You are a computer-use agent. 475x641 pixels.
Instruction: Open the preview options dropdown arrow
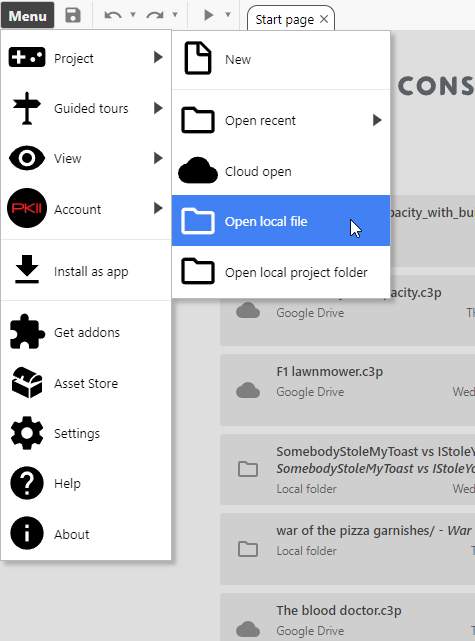[228, 15]
